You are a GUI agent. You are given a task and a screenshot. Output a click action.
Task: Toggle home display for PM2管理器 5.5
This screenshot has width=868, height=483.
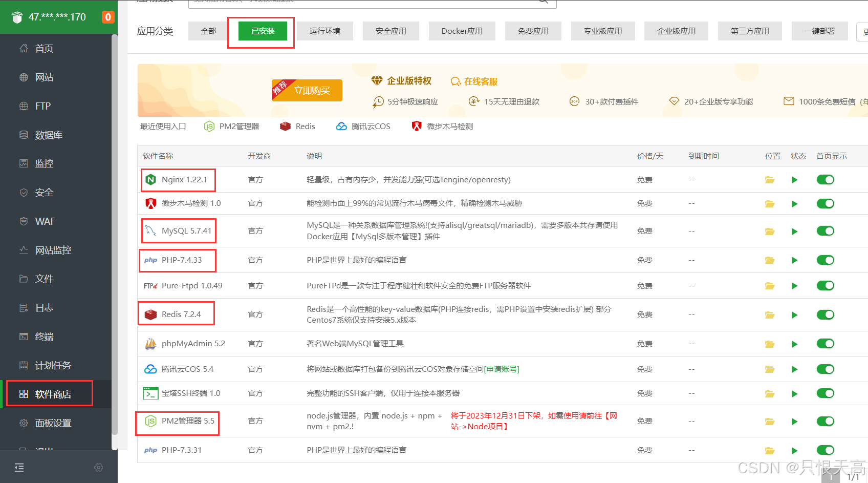(826, 422)
